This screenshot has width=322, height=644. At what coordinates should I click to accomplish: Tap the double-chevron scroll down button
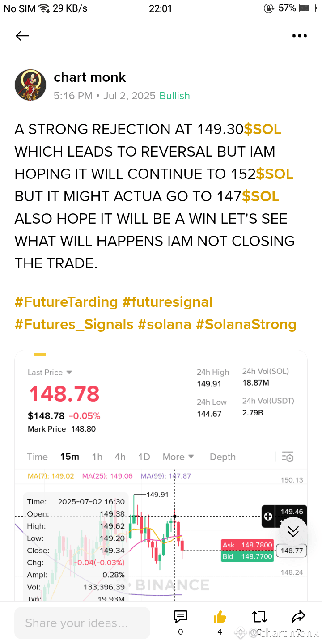[x=293, y=531]
